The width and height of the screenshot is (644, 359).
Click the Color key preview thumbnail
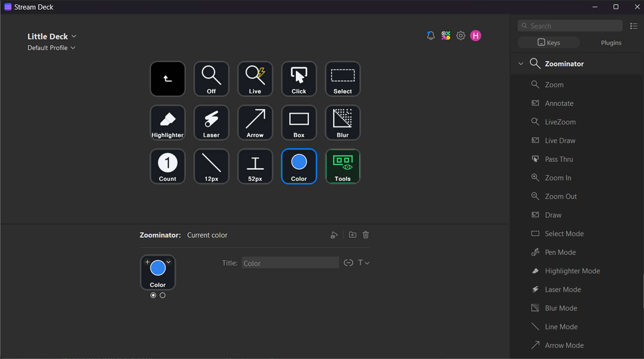(158, 272)
